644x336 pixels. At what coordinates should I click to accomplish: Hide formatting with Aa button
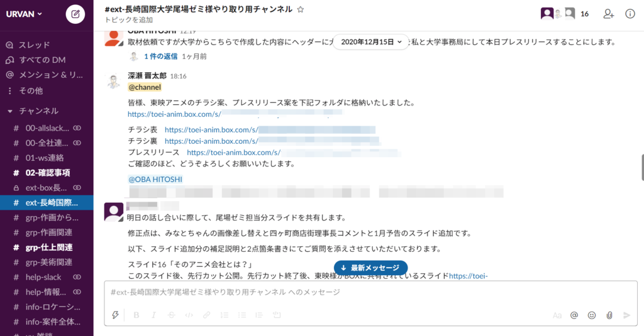[557, 315]
